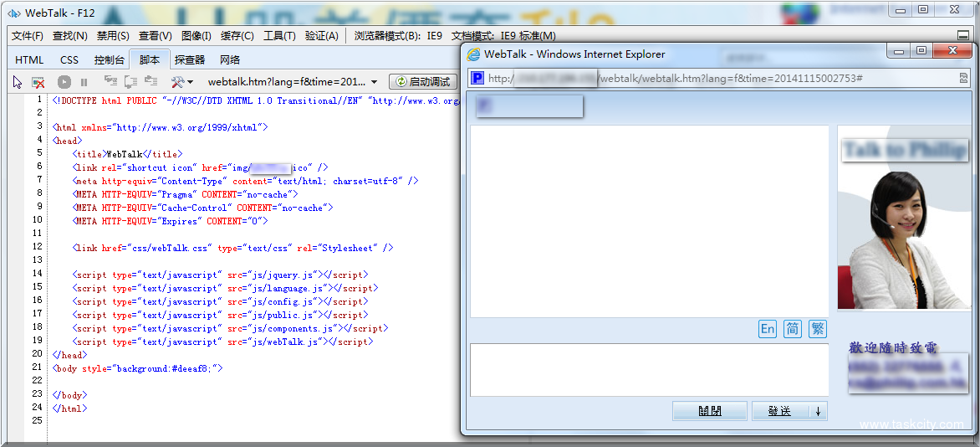The width and height of the screenshot is (980, 447).
Task: Select the 简 simplified Chinese language button
Action: click(x=792, y=329)
